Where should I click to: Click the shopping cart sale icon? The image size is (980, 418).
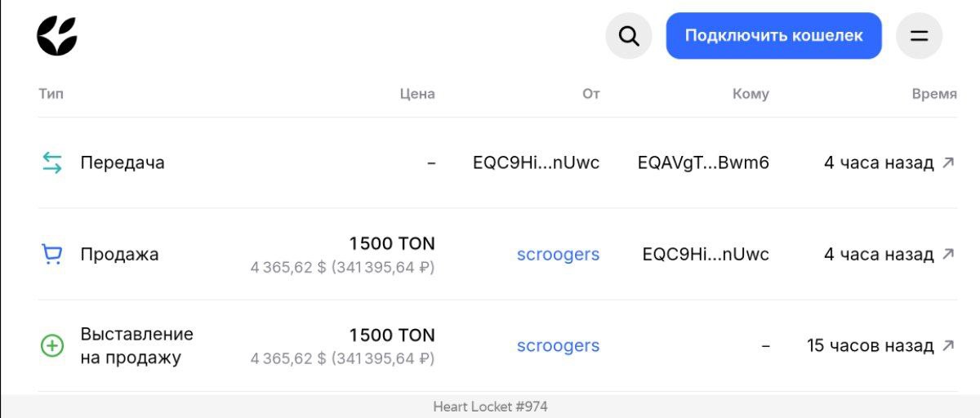click(52, 254)
